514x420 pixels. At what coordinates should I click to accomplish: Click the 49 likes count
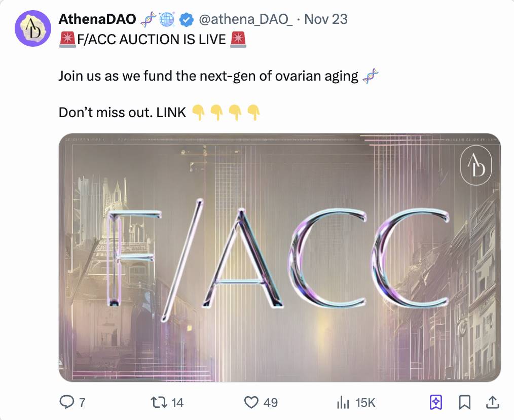click(x=271, y=403)
